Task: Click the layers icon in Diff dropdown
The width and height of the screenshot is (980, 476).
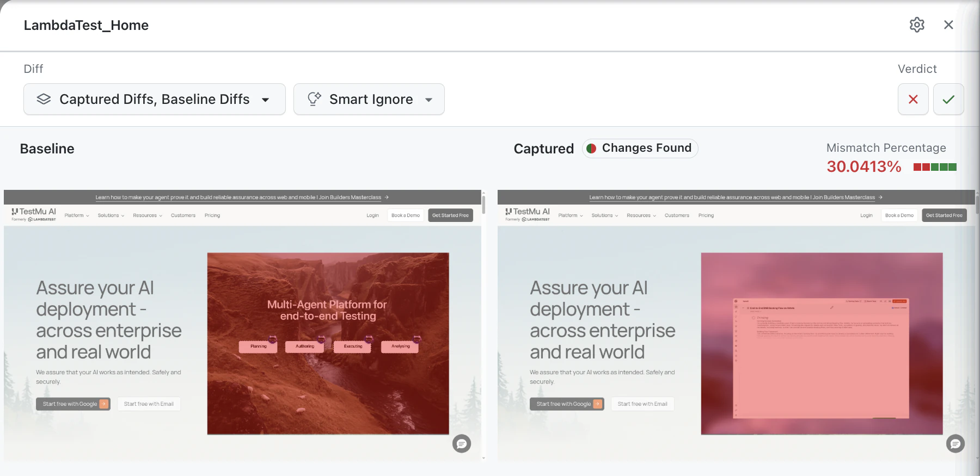Action: pyautogui.click(x=44, y=99)
